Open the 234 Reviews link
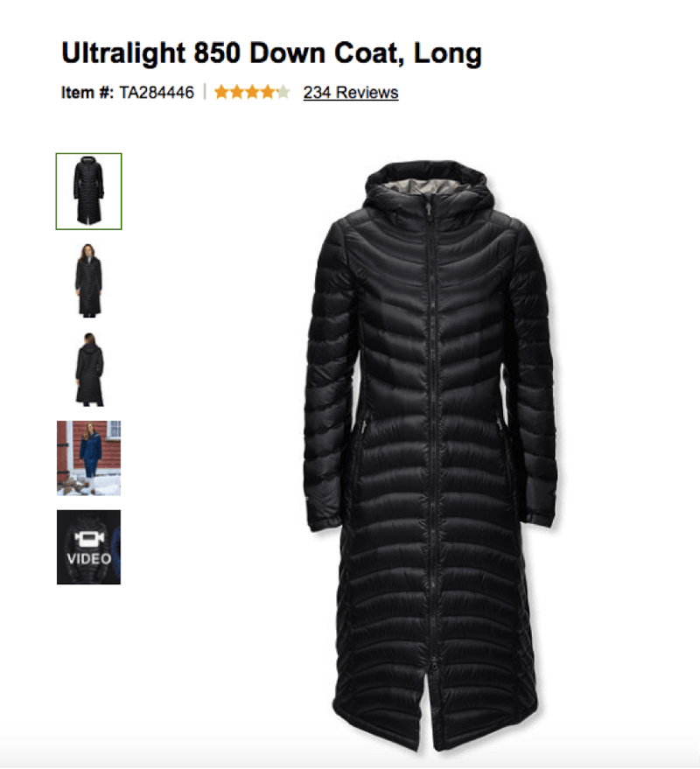The image size is (700, 769). coord(351,92)
